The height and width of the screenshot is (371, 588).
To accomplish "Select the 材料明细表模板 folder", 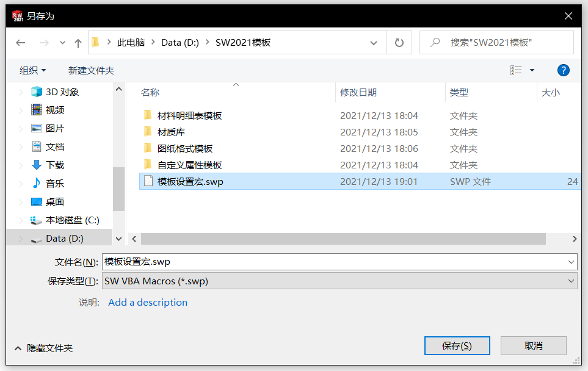I will (x=189, y=115).
